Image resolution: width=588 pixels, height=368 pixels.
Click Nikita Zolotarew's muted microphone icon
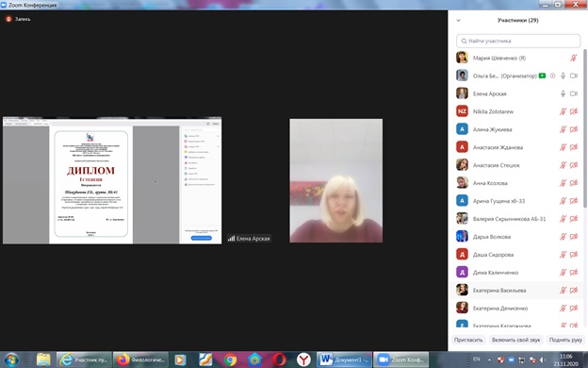563,111
